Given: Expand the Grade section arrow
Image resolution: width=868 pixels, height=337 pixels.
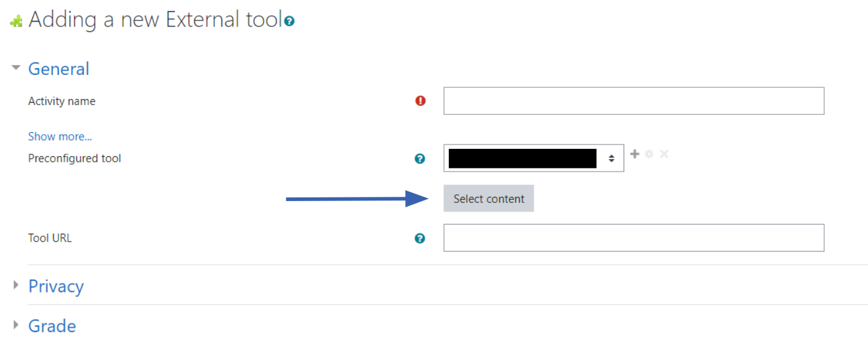Looking at the screenshot, I should click(x=16, y=325).
